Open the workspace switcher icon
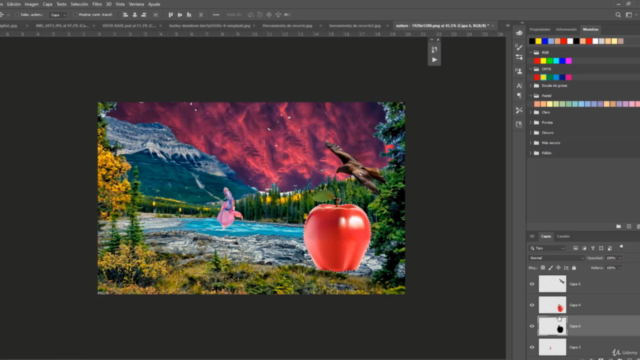 click(629, 15)
